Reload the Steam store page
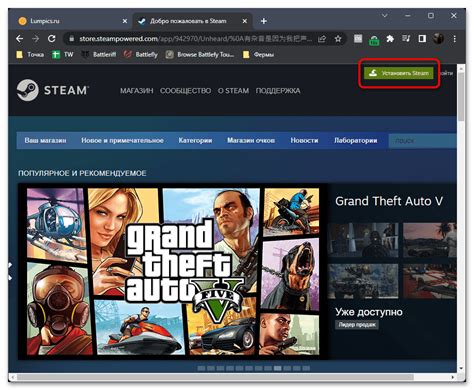 (51, 39)
